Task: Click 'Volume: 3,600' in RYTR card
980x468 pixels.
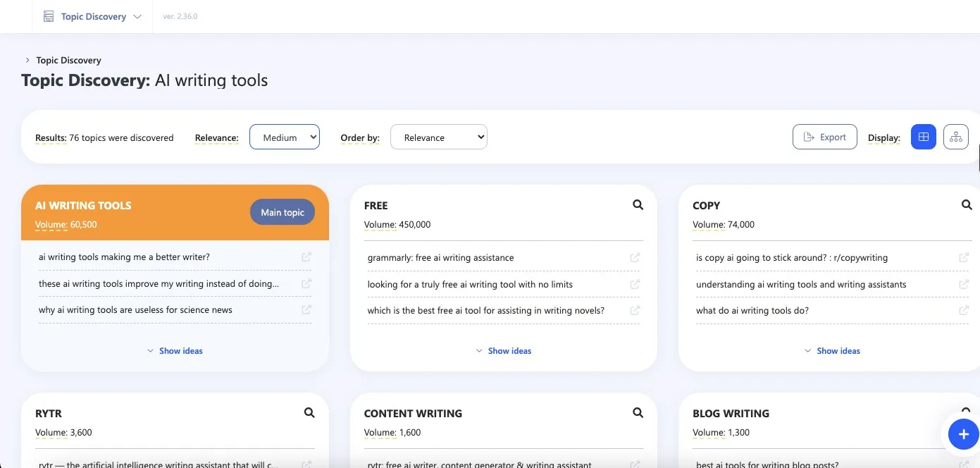Action: tap(63, 433)
